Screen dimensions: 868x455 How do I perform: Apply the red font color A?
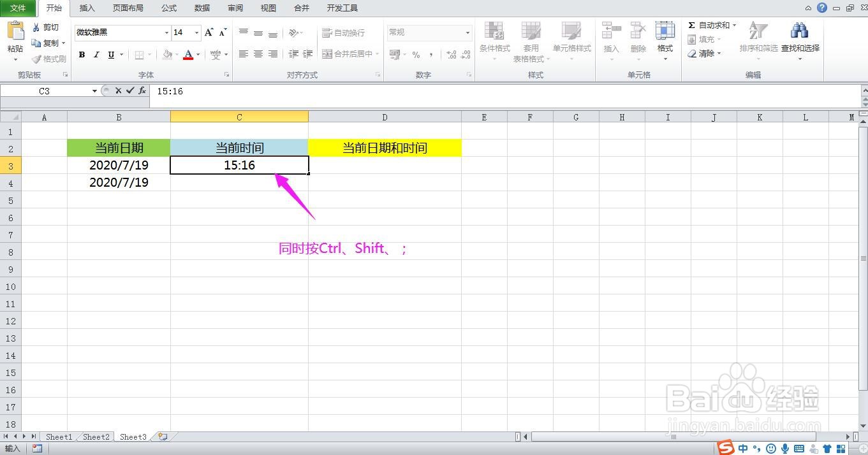[x=188, y=55]
